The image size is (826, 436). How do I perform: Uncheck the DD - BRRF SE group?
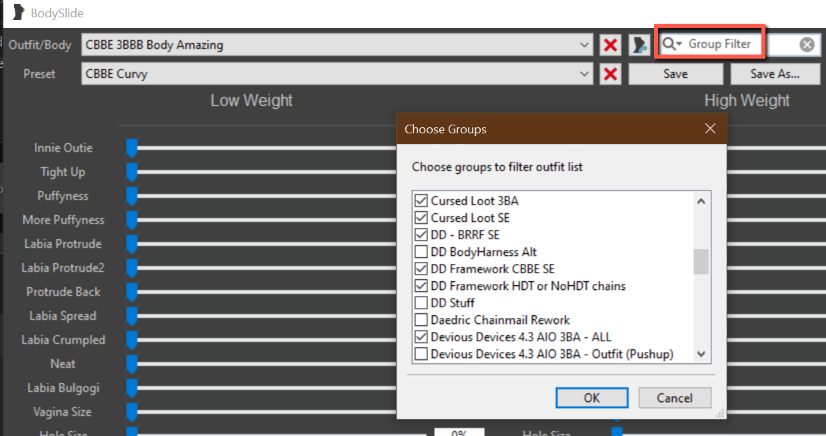[421, 235]
